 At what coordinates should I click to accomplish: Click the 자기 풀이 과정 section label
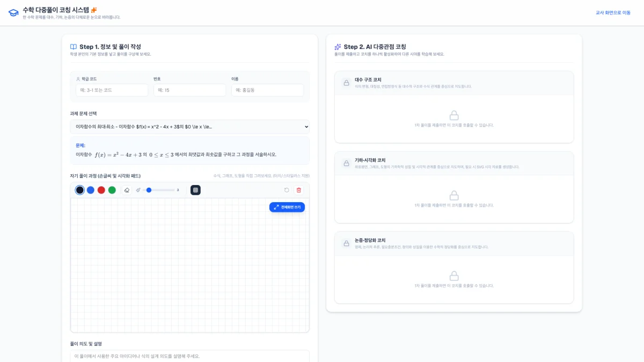coord(105,175)
